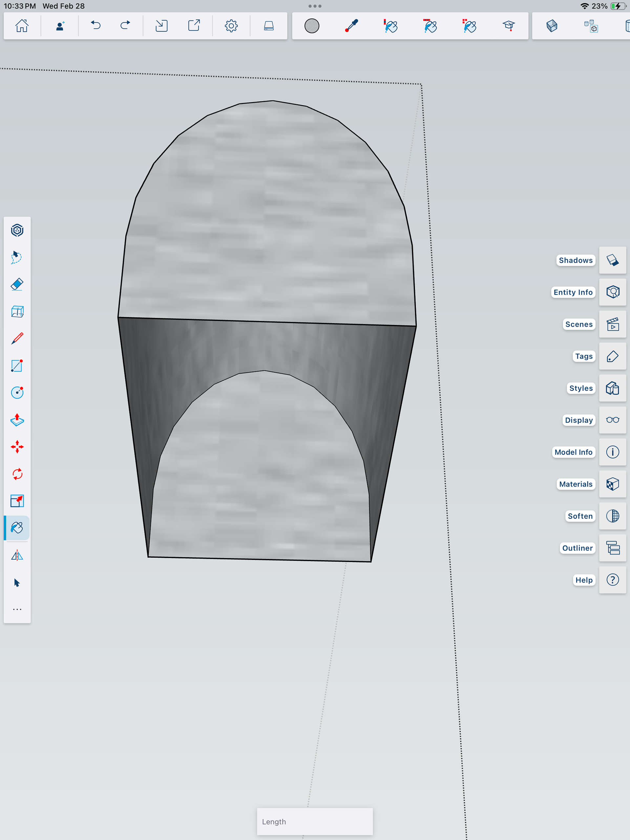The width and height of the screenshot is (630, 840).
Task: Choose the Circle drawing tool
Action: click(x=17, y=392)
